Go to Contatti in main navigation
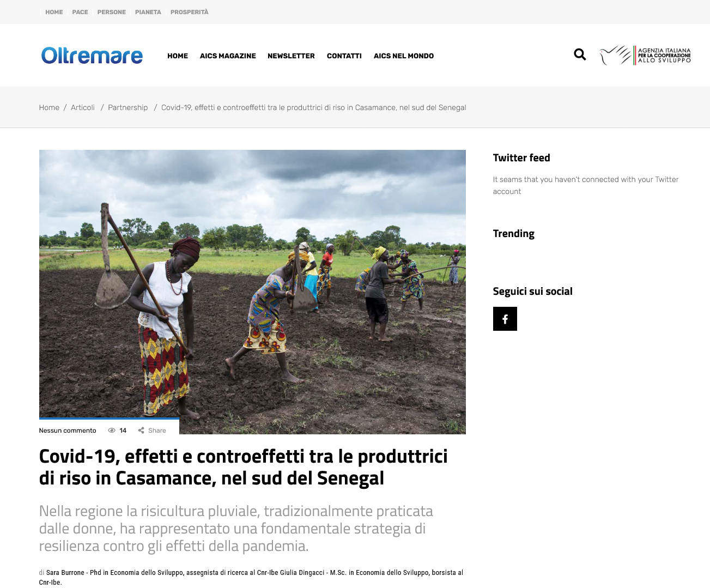 click(x=344, y=56)
